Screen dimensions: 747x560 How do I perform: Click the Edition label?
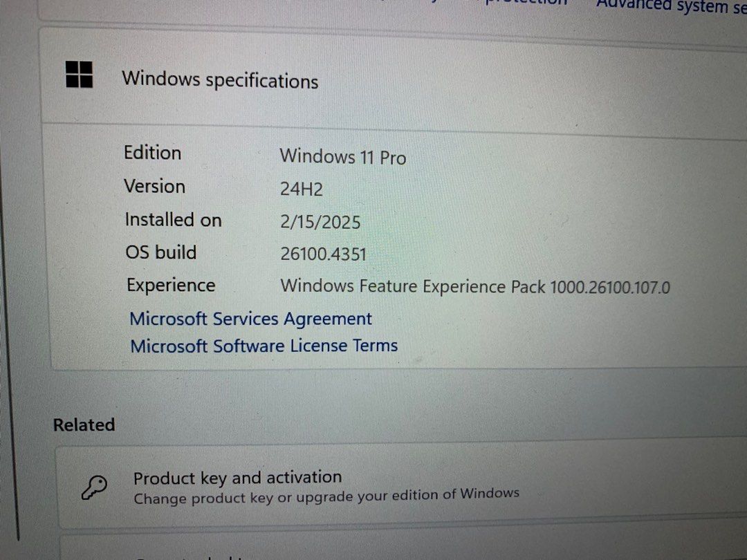click(x=152, y=153)
